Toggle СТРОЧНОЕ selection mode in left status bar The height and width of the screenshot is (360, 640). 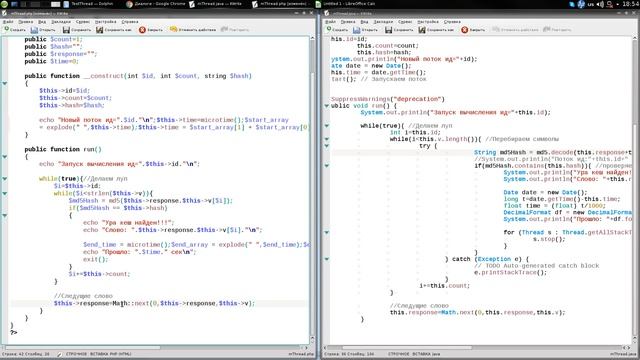pyautogui.click(x=76, y=354)
